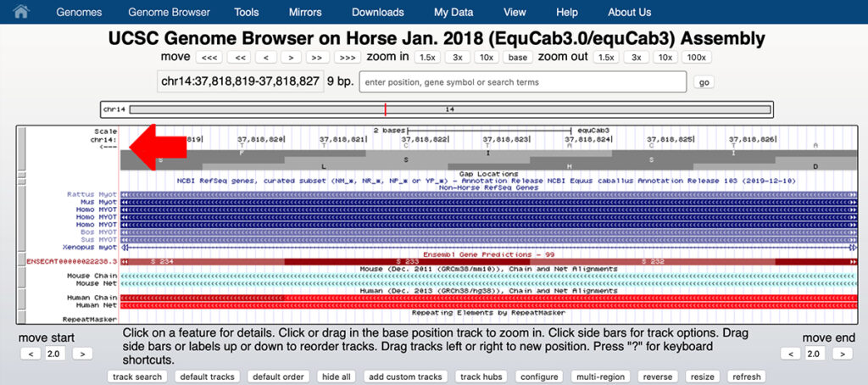Decrease move end with < button
The width and height of the screenshot is (868, 385).
(791, 354)
